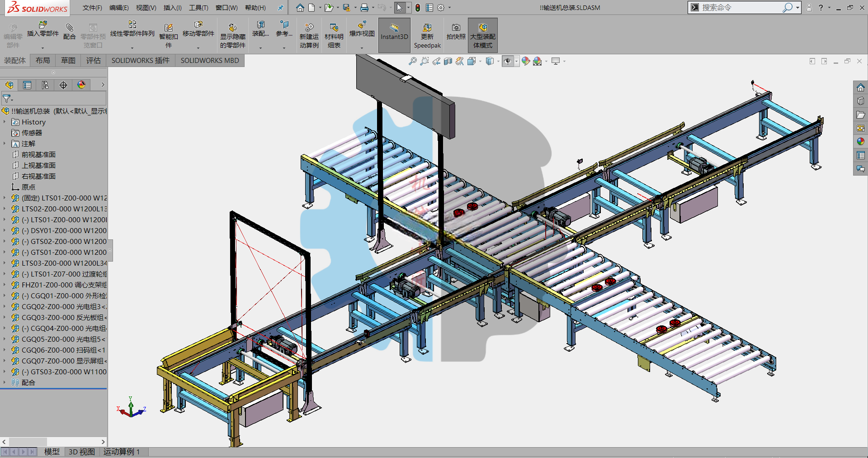Click the Update Speedpak button

[x=427, y=35]
